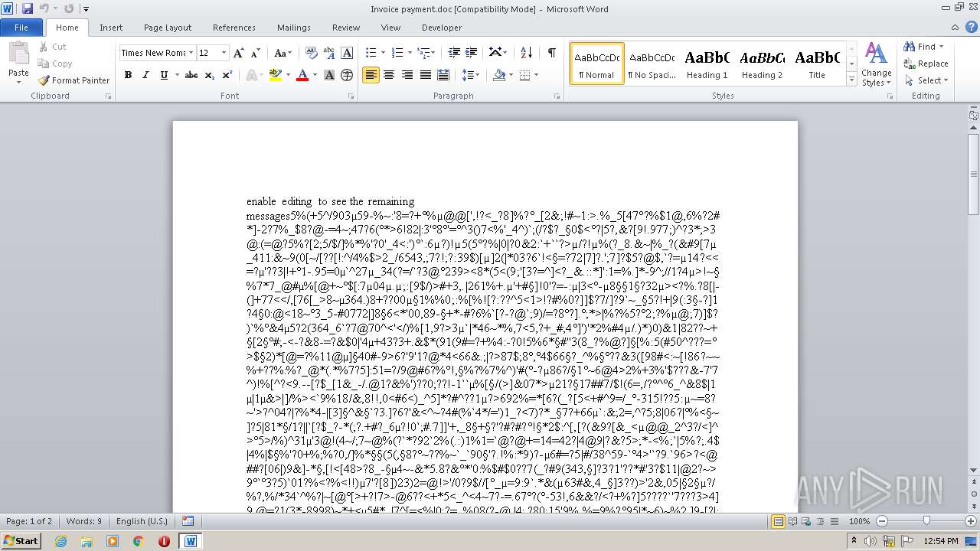Click the Align Text Right icon
Screen dimensions: 980x551
407,75
